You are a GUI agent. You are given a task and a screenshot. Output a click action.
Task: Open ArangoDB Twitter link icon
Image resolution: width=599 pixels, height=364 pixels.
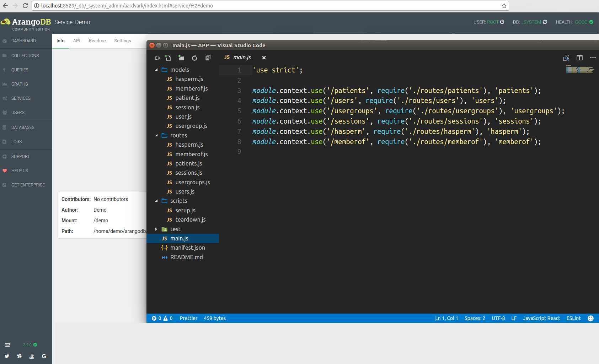tap(7, 356)
